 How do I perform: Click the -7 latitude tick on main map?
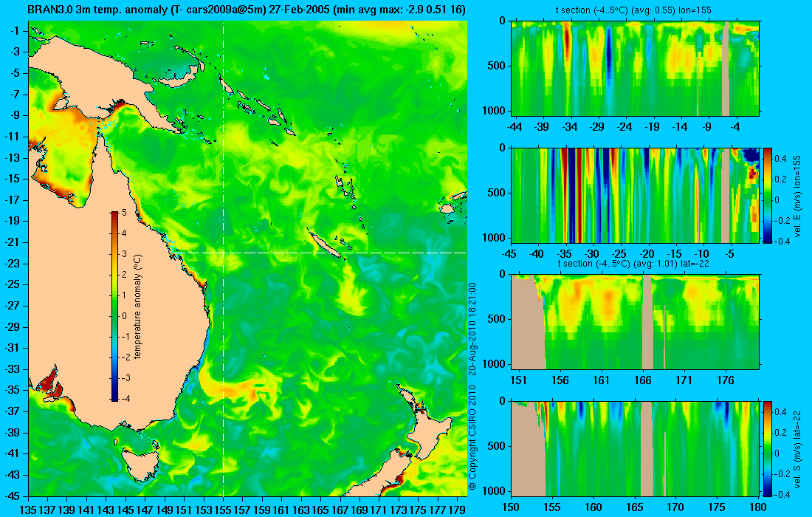15,95
